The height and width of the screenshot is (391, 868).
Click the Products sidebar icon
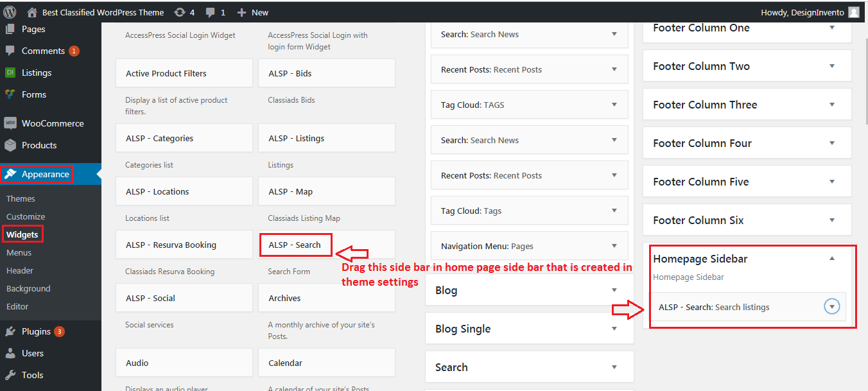click(x=10, y=145)
